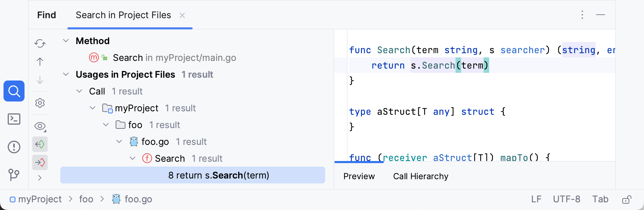Open the three-dot options menu
The image size is (644, 210).
[582, 15]
